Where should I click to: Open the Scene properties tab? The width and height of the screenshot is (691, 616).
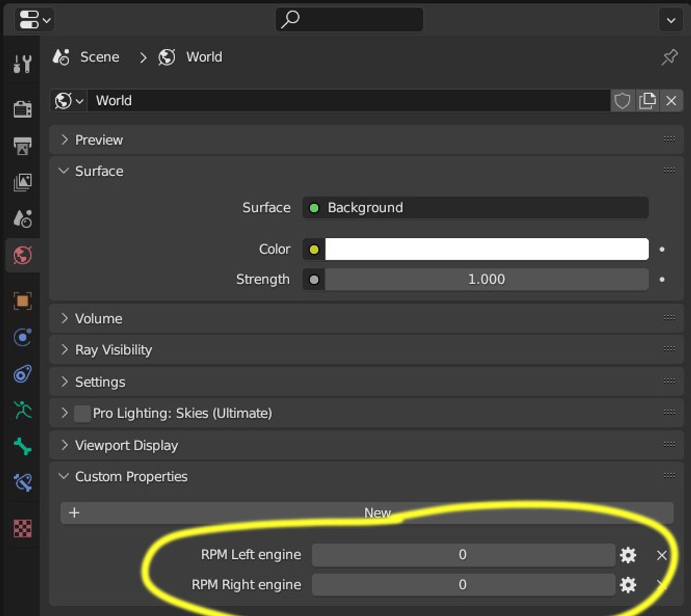click(22, 218)
